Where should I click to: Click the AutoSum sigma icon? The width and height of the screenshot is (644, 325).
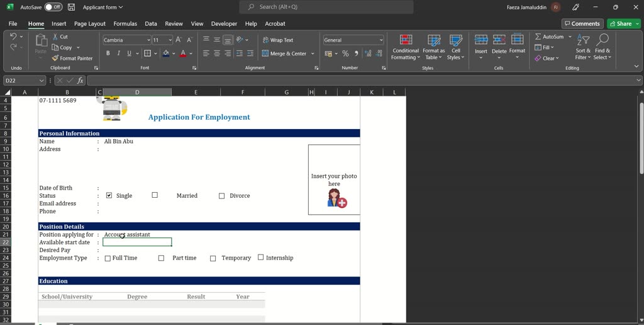point(538,37)
